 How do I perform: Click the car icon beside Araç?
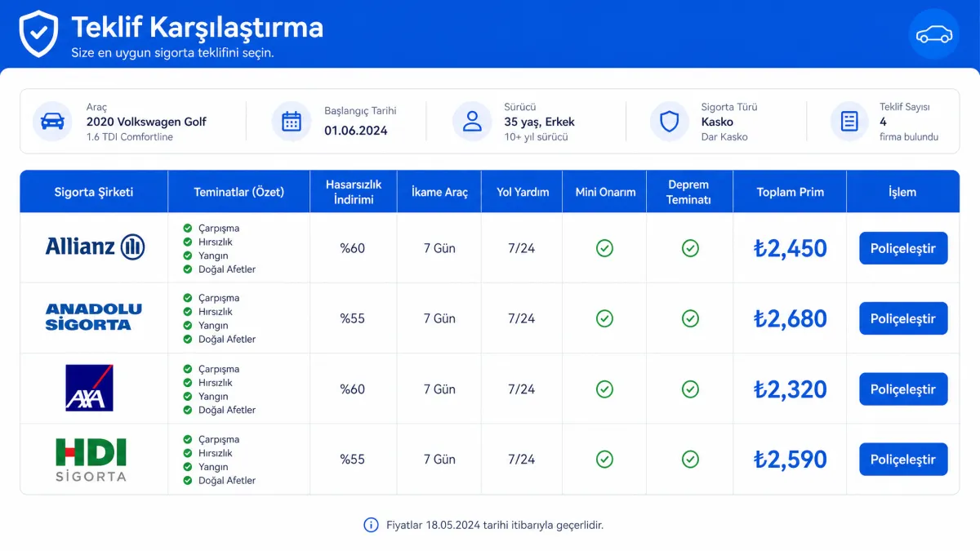[x=52, y=122]
